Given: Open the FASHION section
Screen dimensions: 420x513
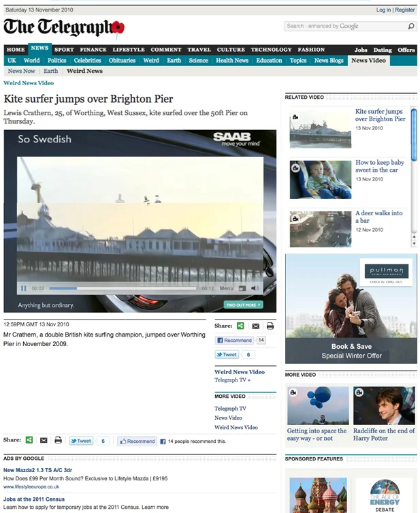Looking at the screenshot, I should coord(311,50).
